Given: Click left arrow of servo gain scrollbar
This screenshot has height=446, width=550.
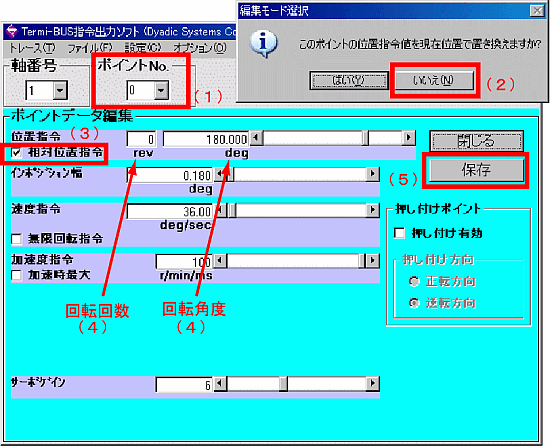Looking at the screenshot, I should click(x=220, y=384).
